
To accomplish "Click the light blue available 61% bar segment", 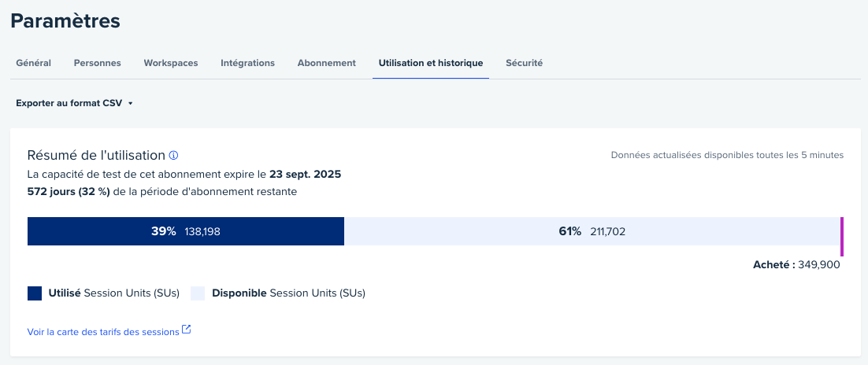I will click(592, 231).
